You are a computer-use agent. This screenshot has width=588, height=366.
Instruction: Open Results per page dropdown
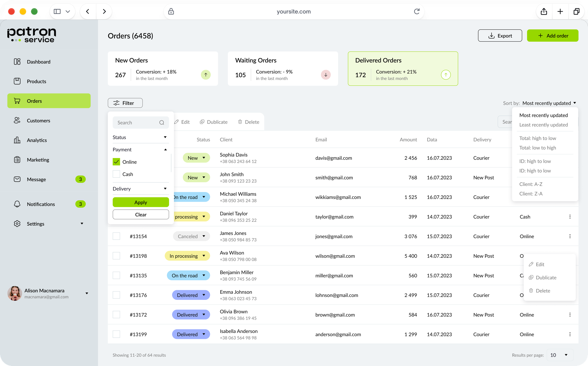pos(560,355)
